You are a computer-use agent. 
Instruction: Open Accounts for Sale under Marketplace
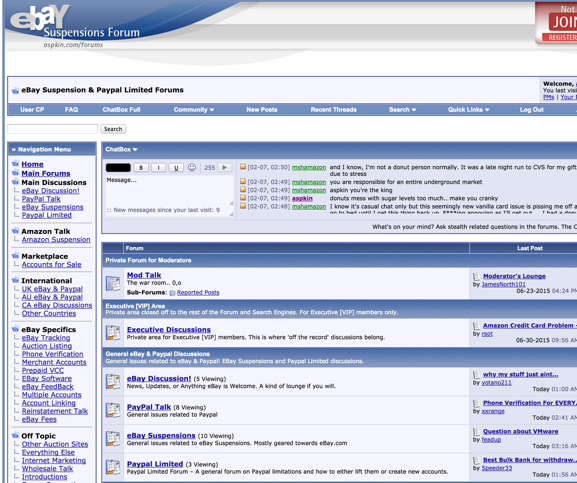pyautogui.click(x=52, y=264)
